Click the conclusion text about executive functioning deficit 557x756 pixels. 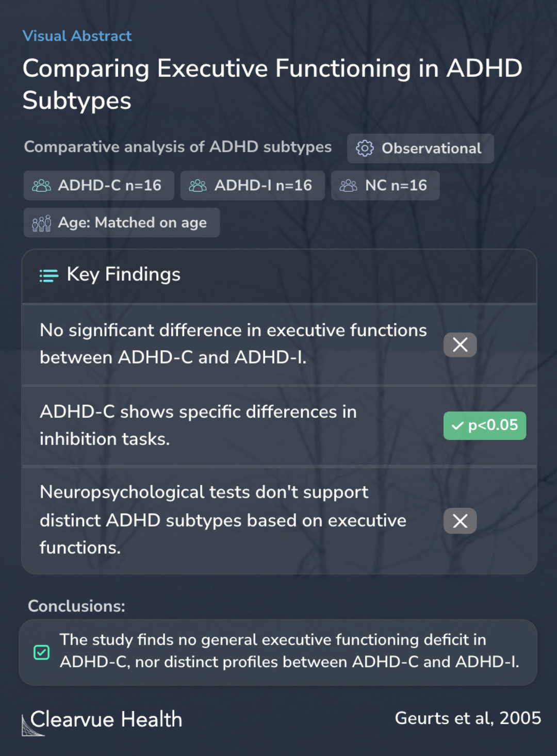point(289,651)
